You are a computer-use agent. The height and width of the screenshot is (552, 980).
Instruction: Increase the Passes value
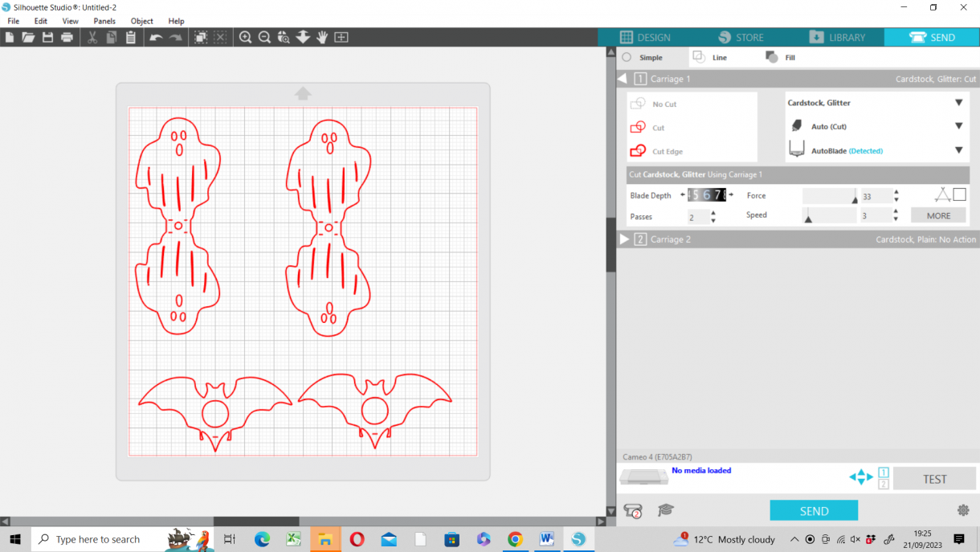(x=713, y=213)
